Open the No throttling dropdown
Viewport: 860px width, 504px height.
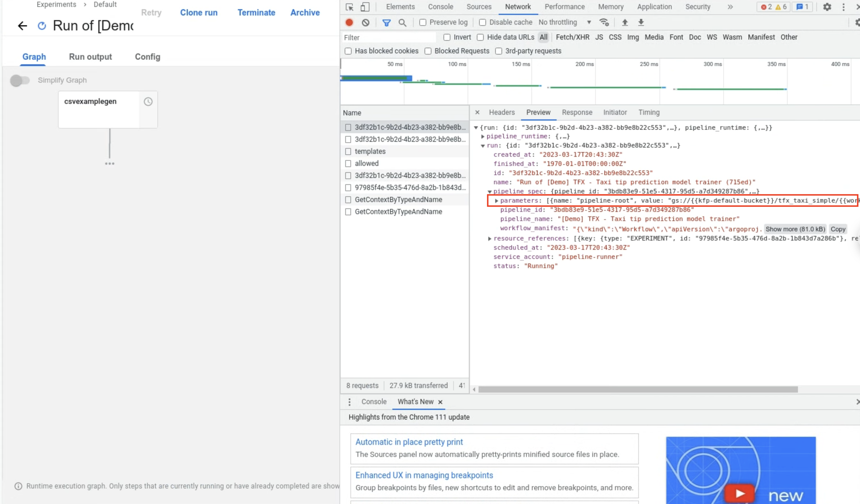pyautogui.click(x=565, y=22)
